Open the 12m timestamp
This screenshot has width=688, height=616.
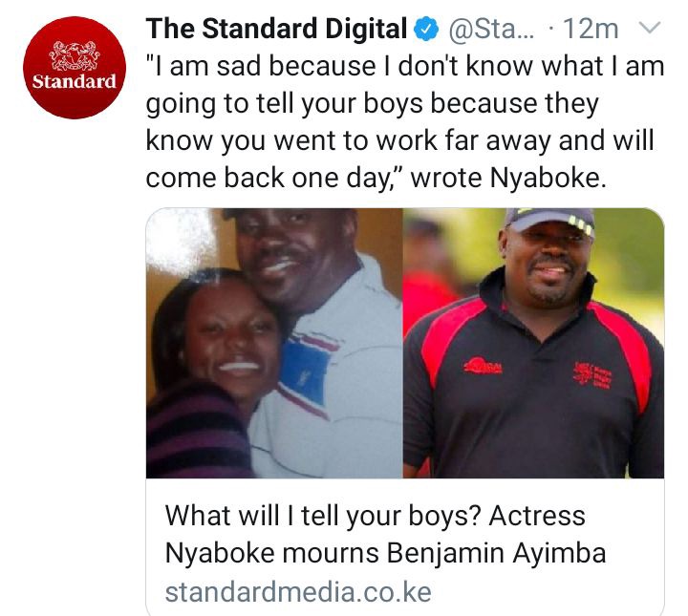tap(591, 30)
